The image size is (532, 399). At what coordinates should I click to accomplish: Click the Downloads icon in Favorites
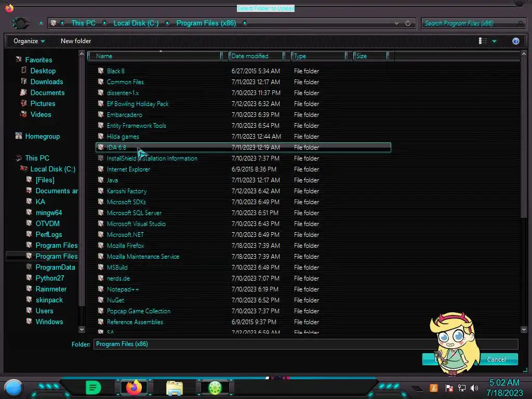point(24,81)
